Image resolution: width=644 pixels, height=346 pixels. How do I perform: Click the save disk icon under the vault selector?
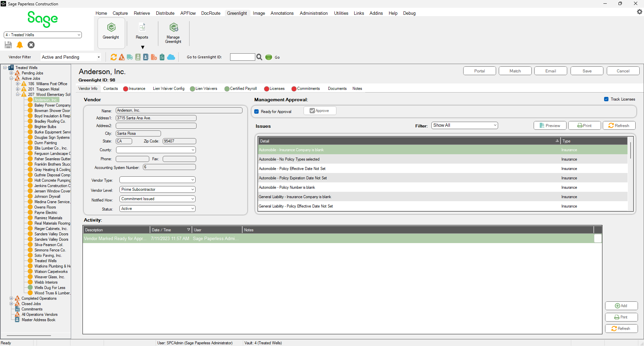tap(8, 45)
